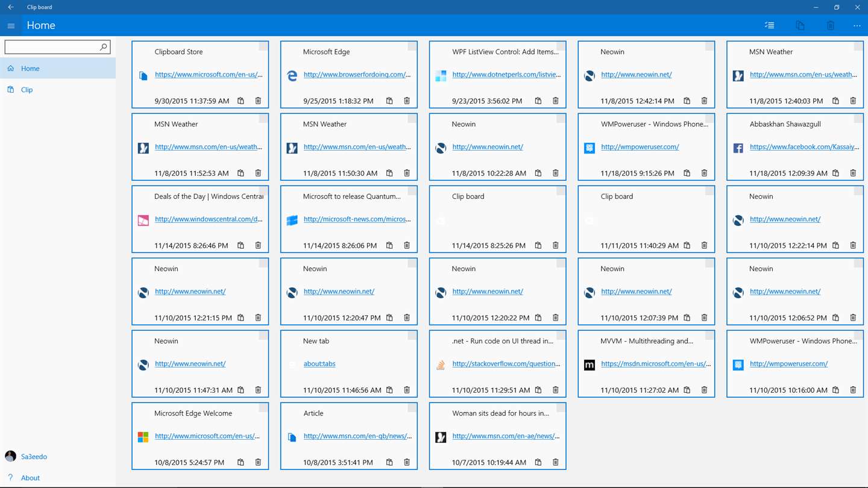The width and height of the screenshot is (868, 488).
Task: Copy the Deals of the Day clip
Action: [241, 245]
